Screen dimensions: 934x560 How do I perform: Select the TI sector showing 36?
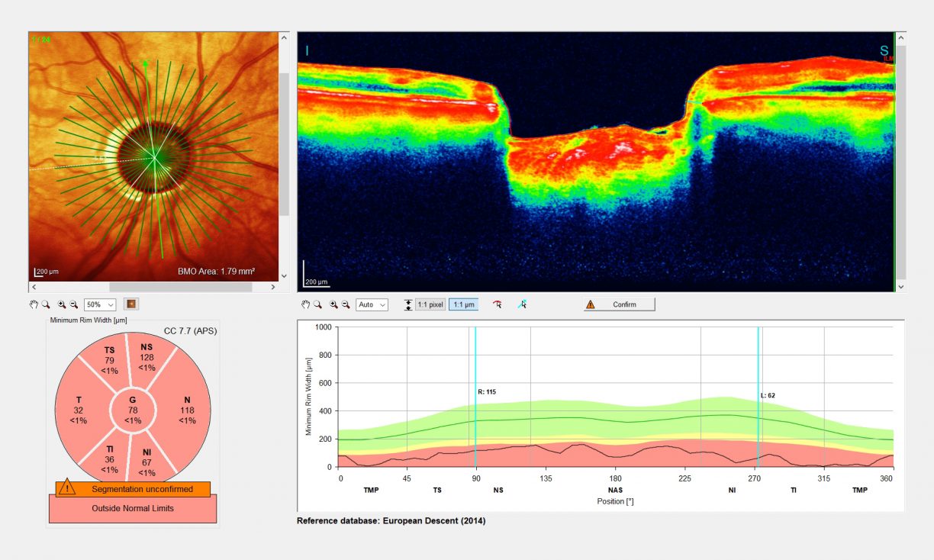109,459
